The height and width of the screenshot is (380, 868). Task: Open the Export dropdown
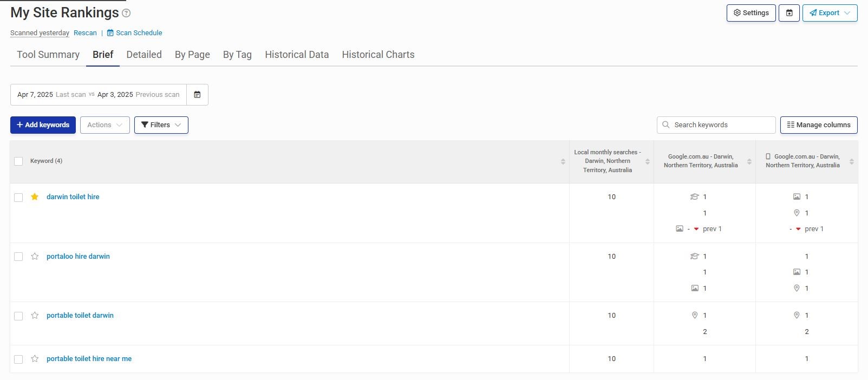pos(830,13)
